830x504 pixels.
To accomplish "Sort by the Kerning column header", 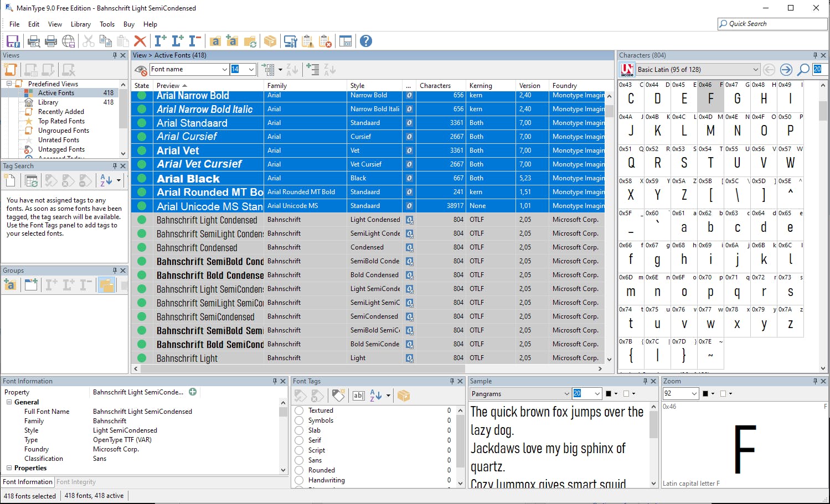I will click(x=481, y=86).
